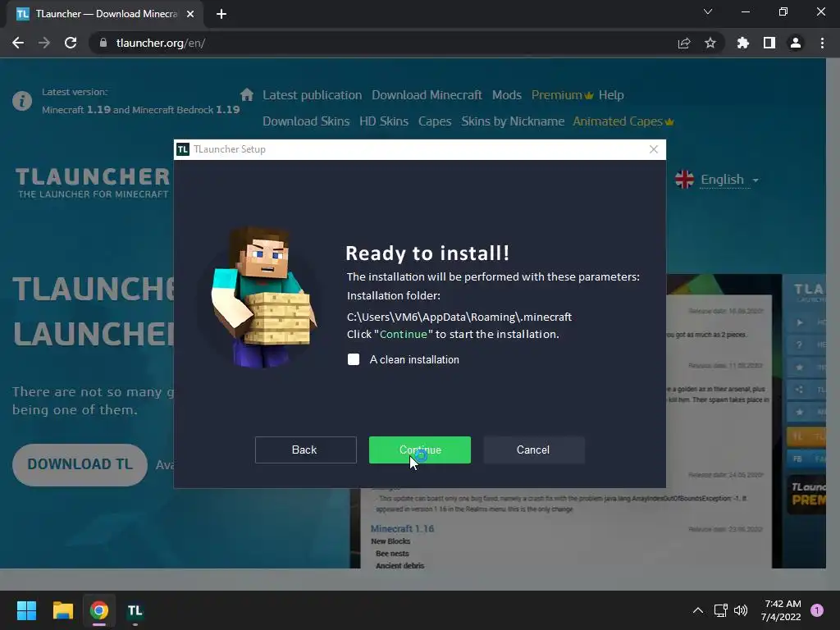Click the TLAUNCHER site logo
The height and width of the screenshot is (630, 840).
click(x=93, y=183)
